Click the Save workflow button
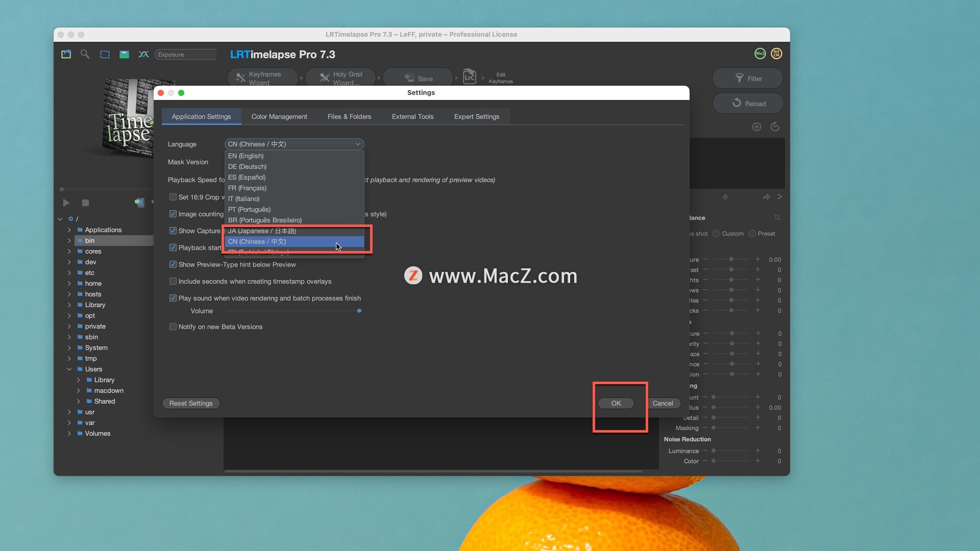This screenshot has width=980, height=551. coord(418,78)
